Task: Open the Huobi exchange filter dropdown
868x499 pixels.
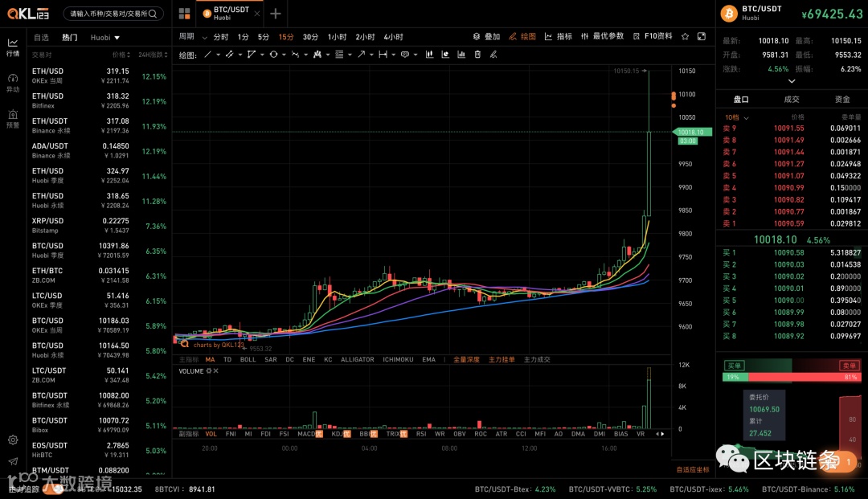Action: 105,38
